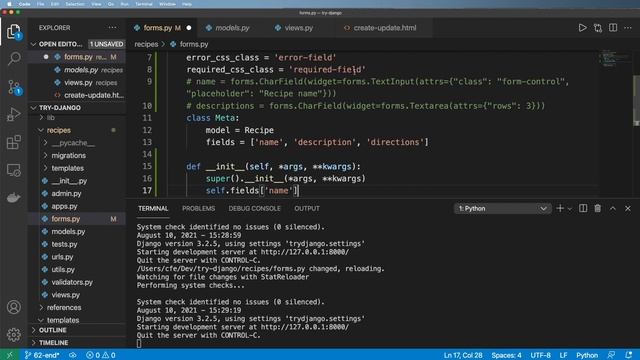Change indentation via Spaces: 4
The width and height of the screenshot is (640, 360).
point(506,355)
